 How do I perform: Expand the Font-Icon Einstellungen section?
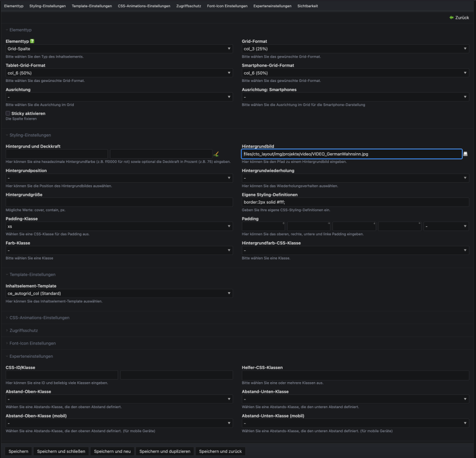(33, 343)
